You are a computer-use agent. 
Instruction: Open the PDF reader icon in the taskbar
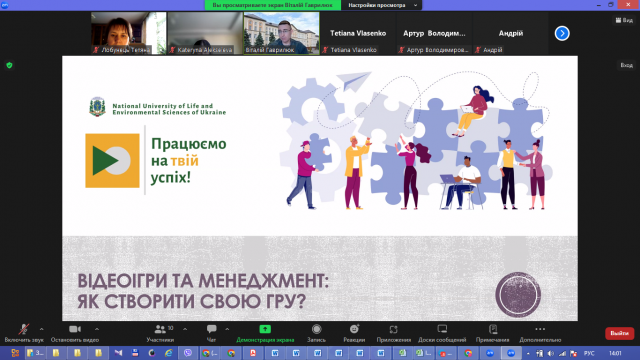pyautogui.click(x=253, y=353)
